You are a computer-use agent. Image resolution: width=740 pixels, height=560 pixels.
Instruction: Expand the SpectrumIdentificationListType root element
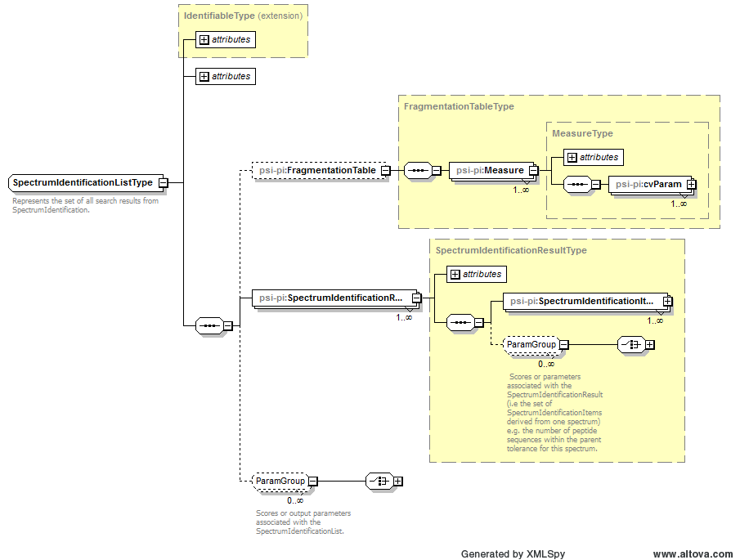[165, 183]
